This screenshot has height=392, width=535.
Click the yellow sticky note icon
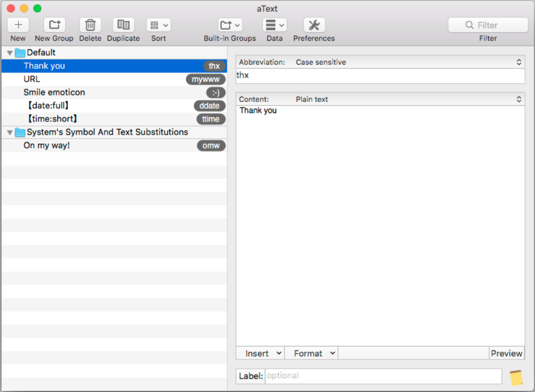click(x=516, y=377)
